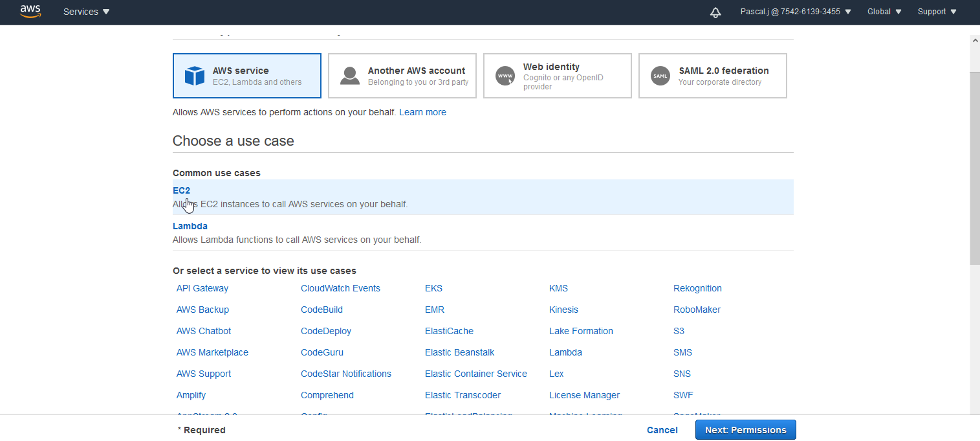Image resolution: width=980 pixels, height=441 pixels.
Task: Select the Comprehend service
Action: 327,395
